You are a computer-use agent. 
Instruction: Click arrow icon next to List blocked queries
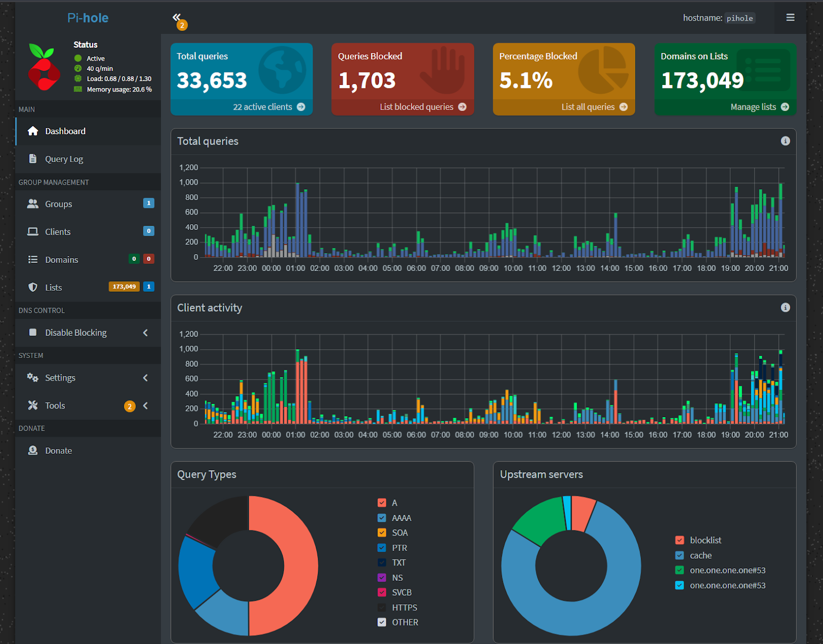[x=462, y=107]
